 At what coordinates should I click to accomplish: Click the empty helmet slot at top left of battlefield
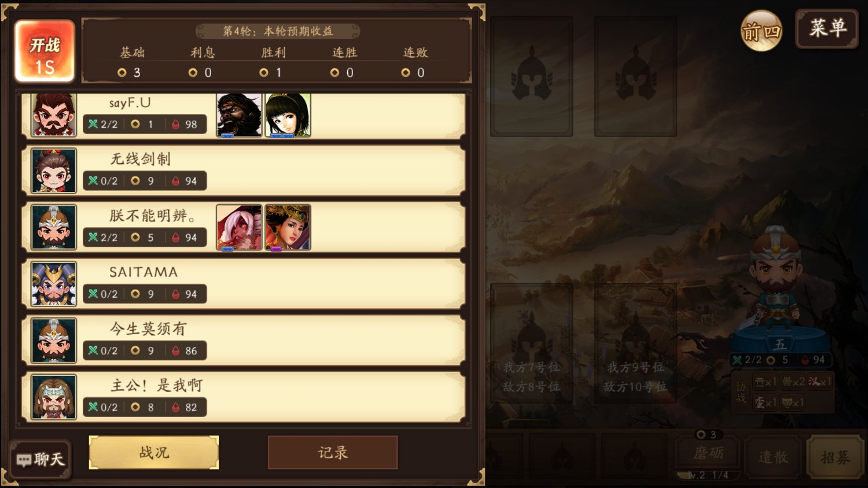[532, 77]
